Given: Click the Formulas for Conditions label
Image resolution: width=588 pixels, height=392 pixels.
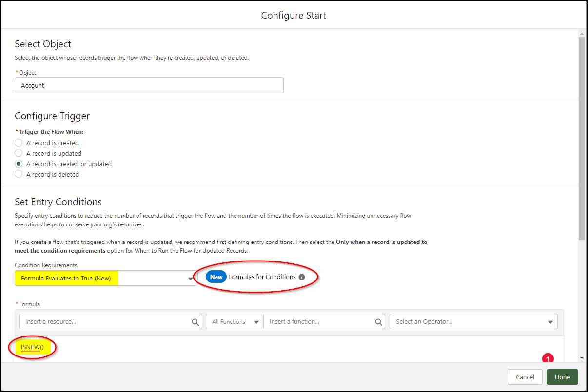Looking at the screenshot, I should tap(262, 277).
